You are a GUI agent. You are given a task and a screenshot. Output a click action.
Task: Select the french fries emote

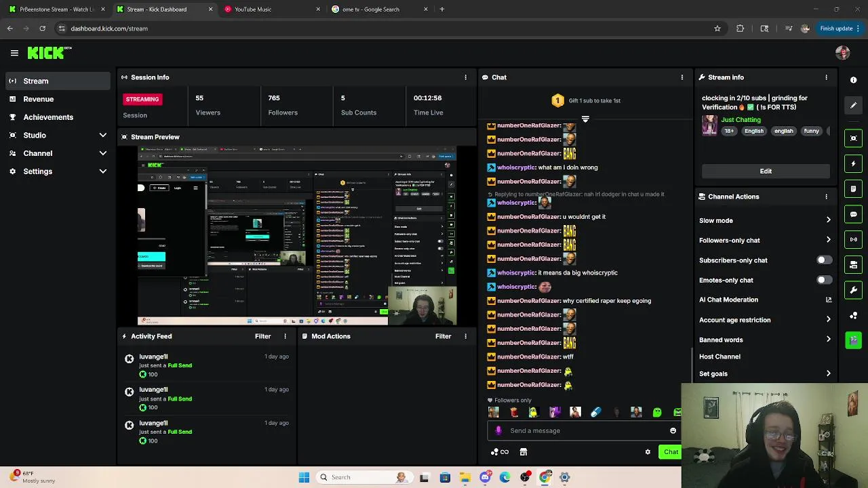513,412
